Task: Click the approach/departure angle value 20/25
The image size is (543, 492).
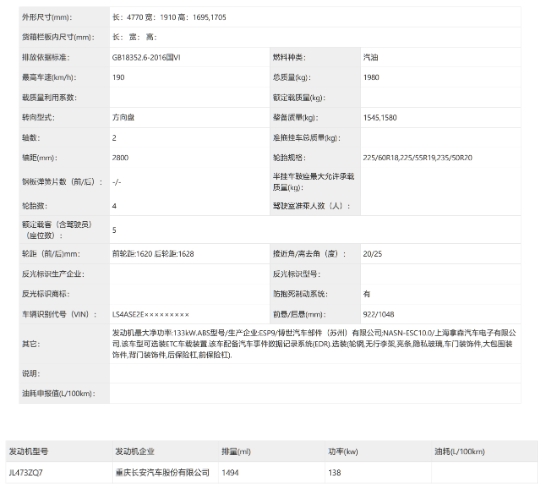Action: tap(372, 254)
